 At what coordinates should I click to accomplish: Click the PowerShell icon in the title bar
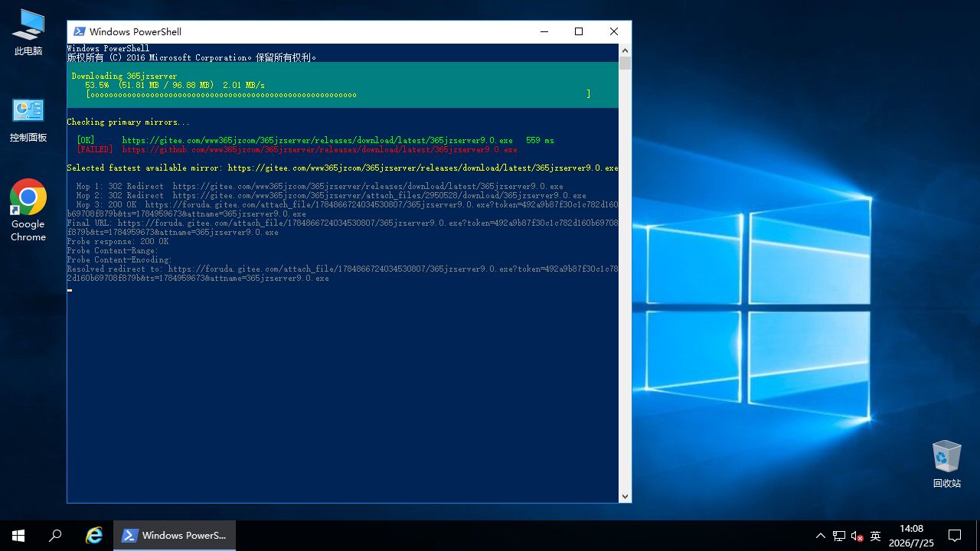(79, 31)
